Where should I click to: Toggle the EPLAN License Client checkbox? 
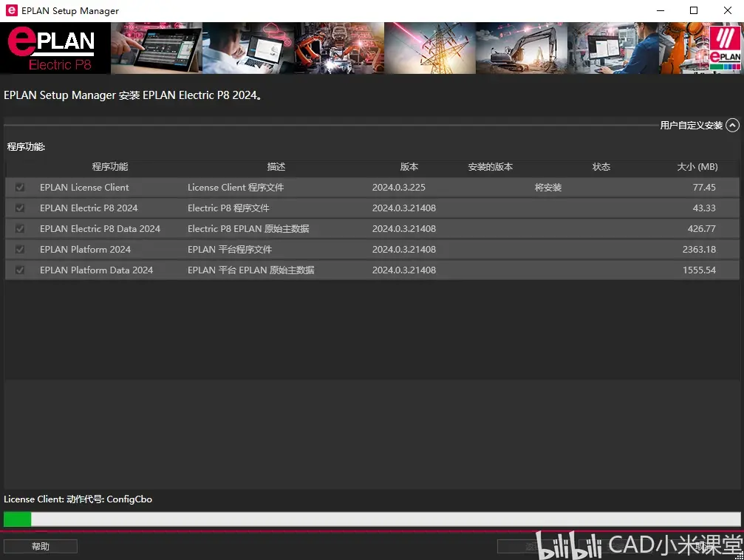[x=20, y=188]
